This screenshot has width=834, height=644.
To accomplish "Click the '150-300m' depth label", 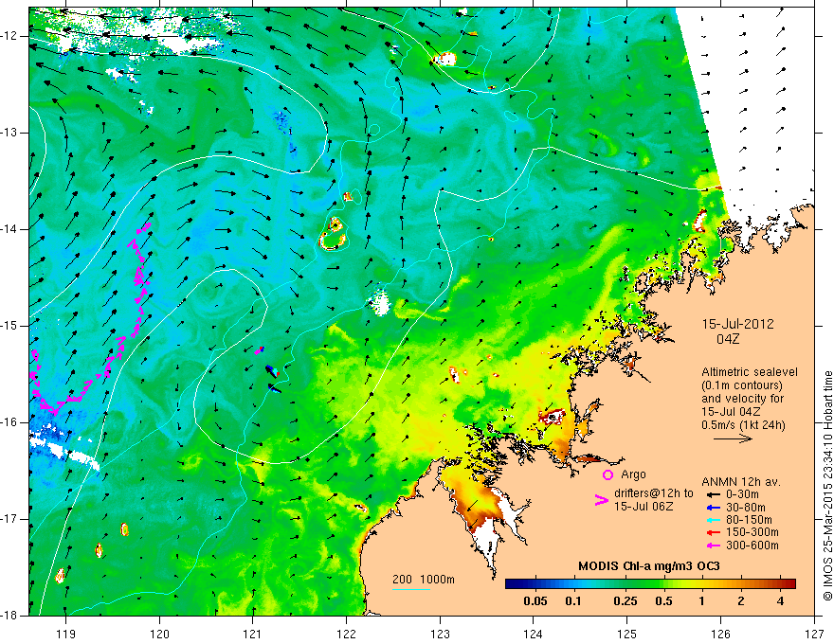I will [x=752, y=532].
